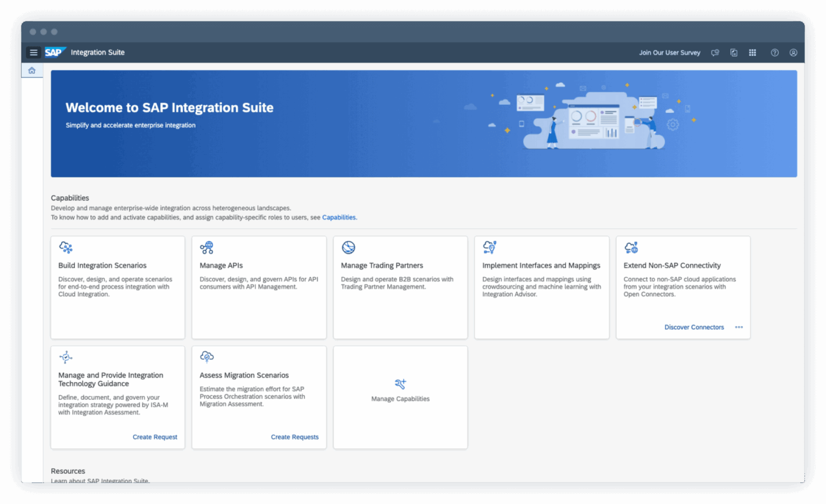This screenshot has width=826, height=504.
Task: Click Create Request on Integration Technology Guidance
Action: click(155, 437)
